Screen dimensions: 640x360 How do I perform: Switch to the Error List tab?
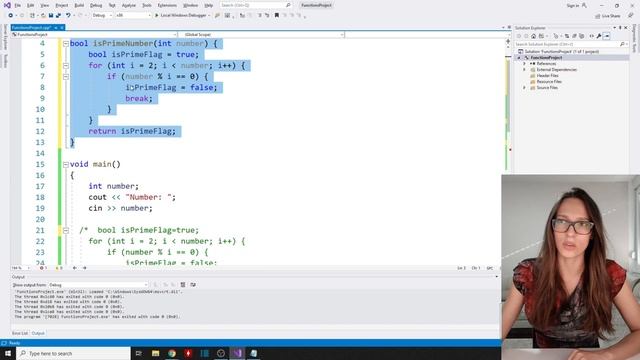20,333
